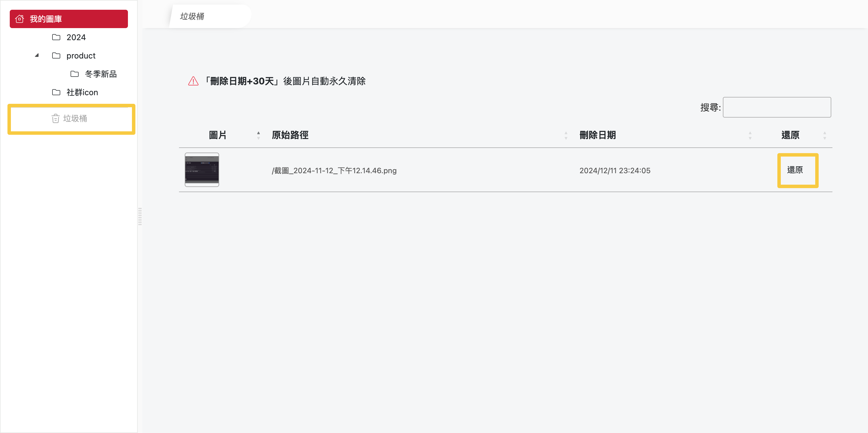Click the 還原 column header

coord(790,135)
